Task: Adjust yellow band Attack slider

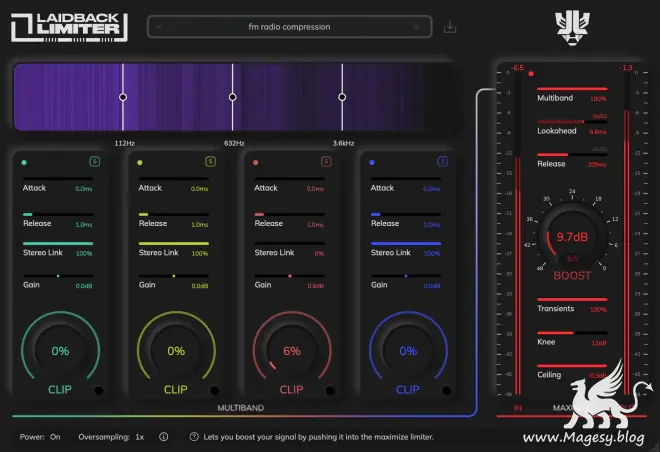Action: coord(174,179)
